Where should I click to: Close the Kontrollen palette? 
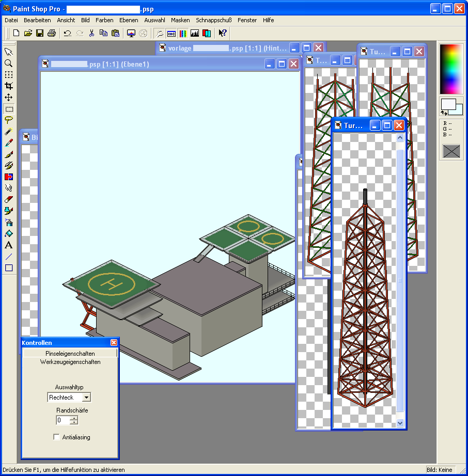(x=114, y=342)
